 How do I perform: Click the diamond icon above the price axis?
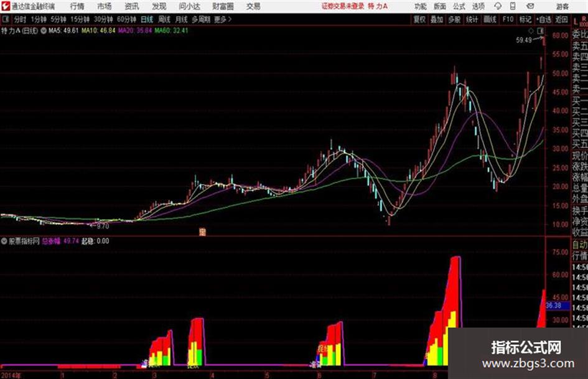pos(531,30)
